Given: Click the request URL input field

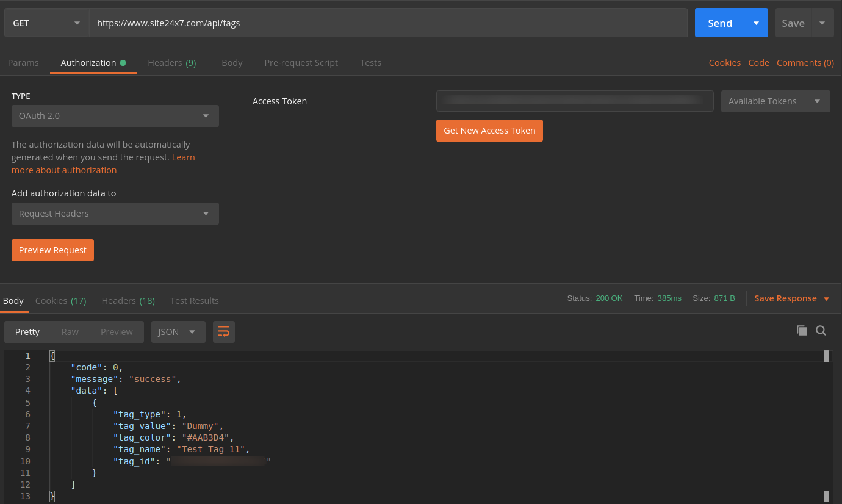Looking at the screenshot, I should (388, 23).
